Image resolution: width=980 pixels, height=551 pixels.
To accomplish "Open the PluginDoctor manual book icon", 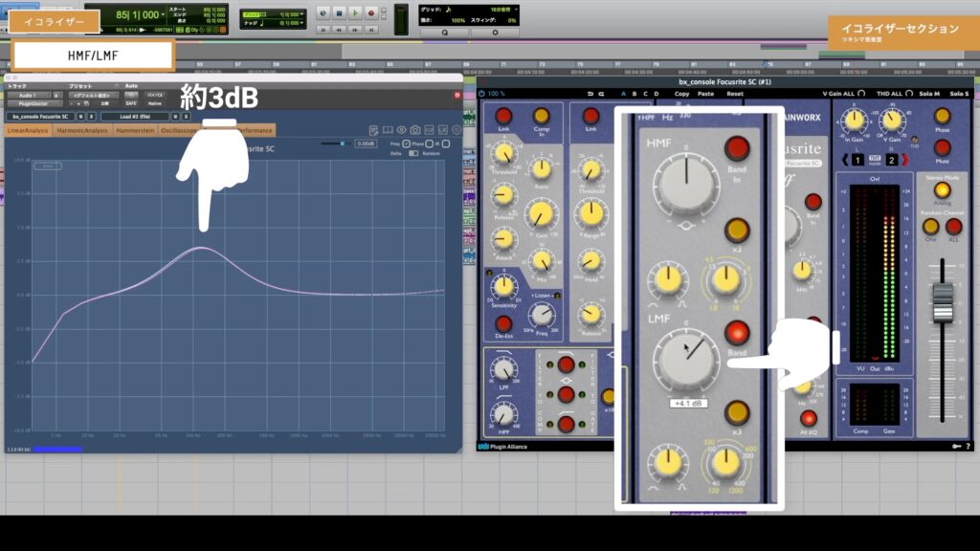I will click(x=388, y=130).
